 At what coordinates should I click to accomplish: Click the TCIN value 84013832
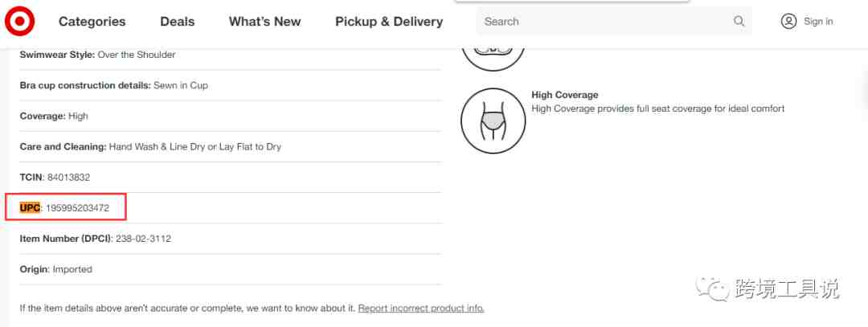[x=68, y=178]
